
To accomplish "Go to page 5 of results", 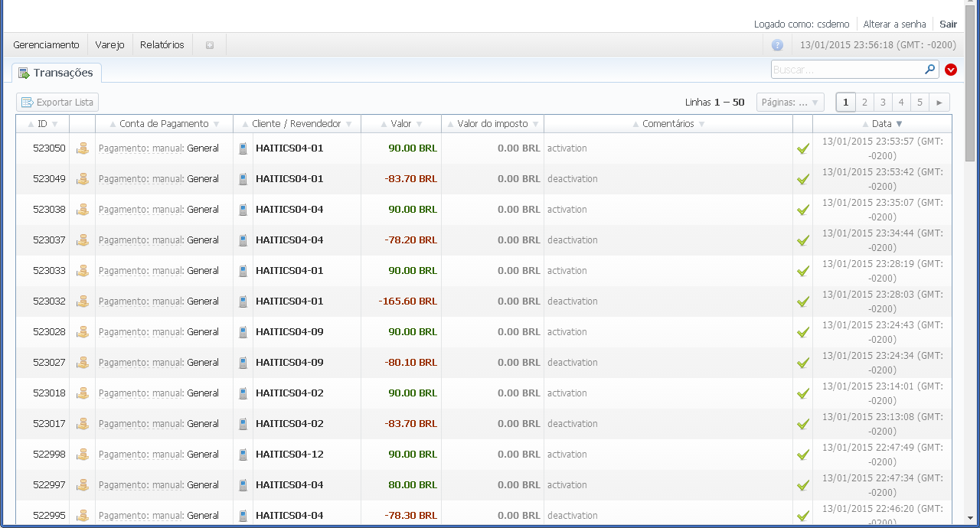I will click(920, 103).
